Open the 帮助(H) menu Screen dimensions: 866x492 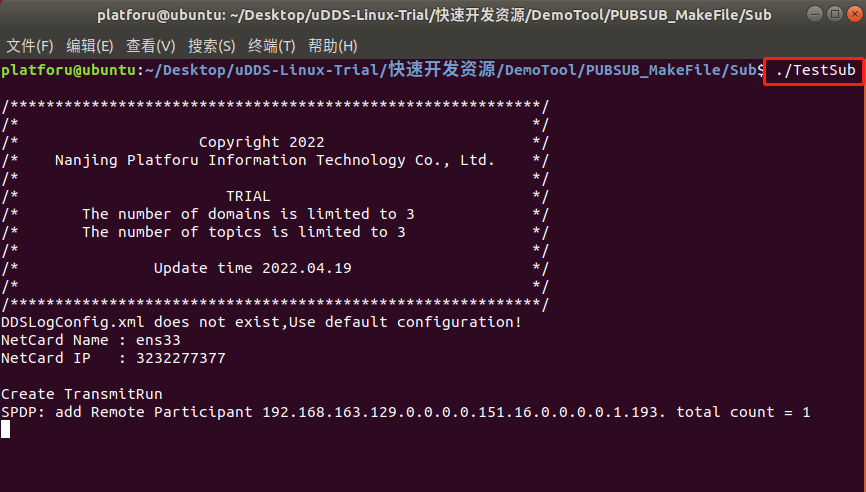click(x=332, y=46)
